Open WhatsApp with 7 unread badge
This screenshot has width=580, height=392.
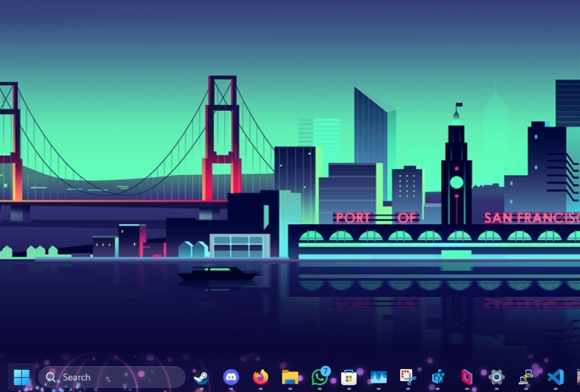click(x=321, y=376)
